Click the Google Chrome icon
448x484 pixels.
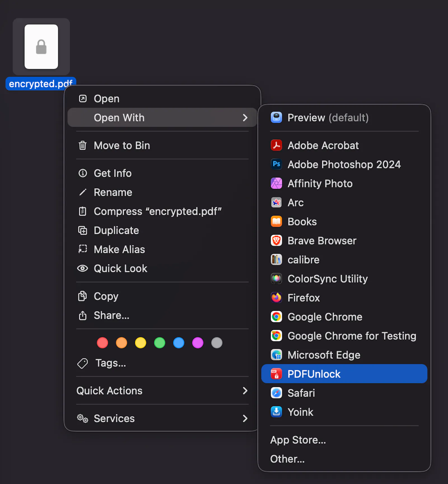(276, 316)
